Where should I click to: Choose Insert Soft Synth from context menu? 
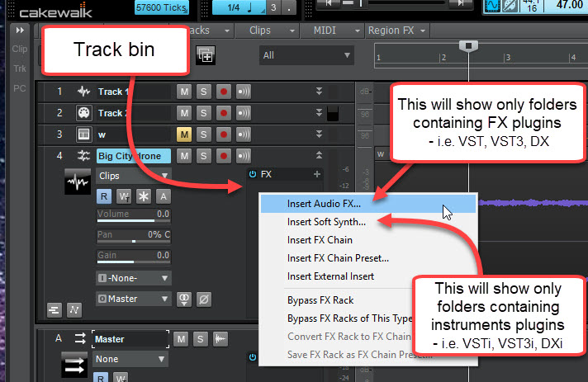[326, 222]
